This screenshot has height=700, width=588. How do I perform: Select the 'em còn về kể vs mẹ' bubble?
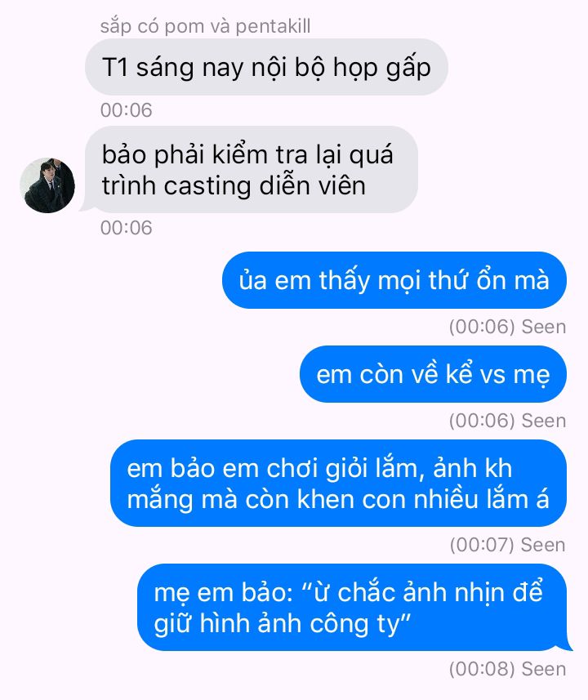[433, 374]
